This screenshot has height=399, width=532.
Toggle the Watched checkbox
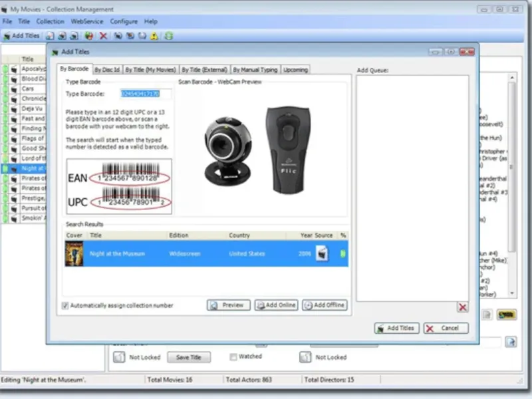click(233, 357)
